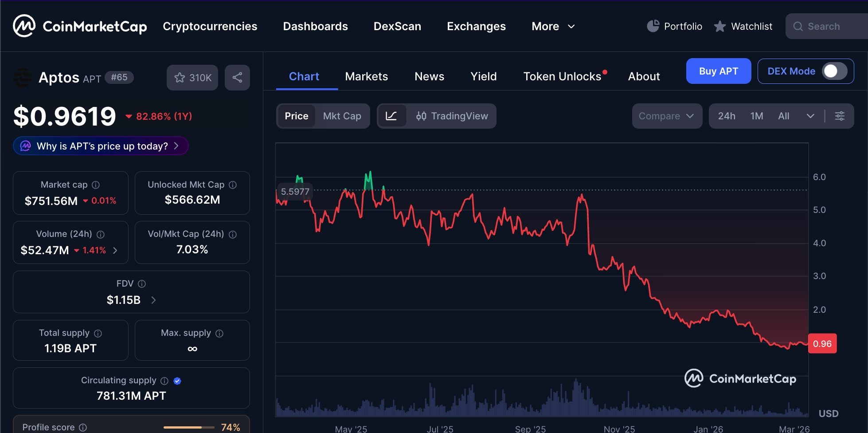
Task: Focus the Search input field
Action: pyautogui.click(x=827, y=26)
